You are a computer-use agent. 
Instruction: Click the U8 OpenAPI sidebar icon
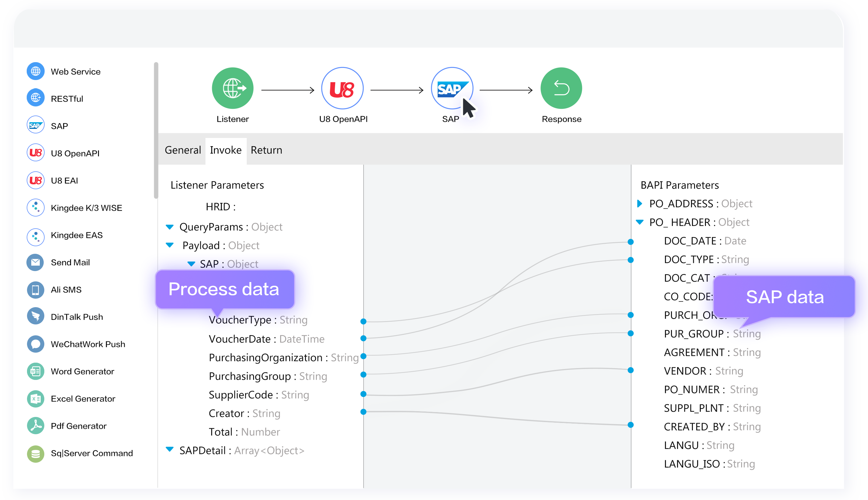point(36,153)
